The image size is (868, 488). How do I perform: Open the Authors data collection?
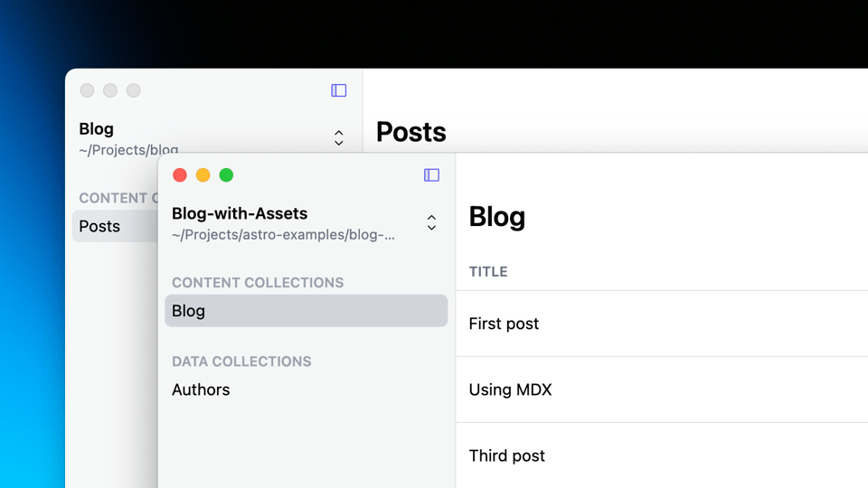pyautogui.click(x=201, y=389)
